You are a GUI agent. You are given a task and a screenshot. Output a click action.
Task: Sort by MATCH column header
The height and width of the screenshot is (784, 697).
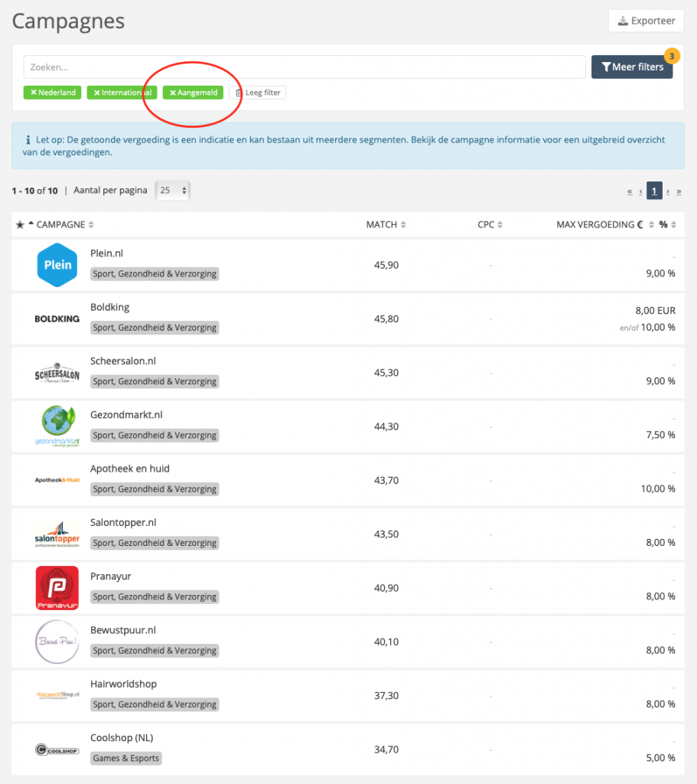point(386,224)
